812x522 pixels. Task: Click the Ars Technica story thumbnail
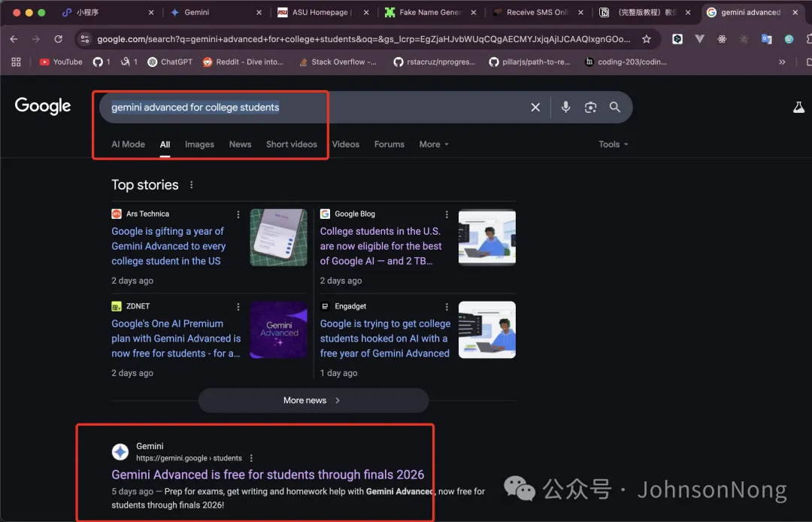point(279,238)
